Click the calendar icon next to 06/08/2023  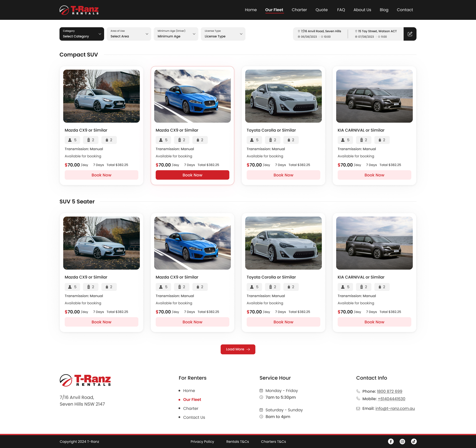[299, 37]
